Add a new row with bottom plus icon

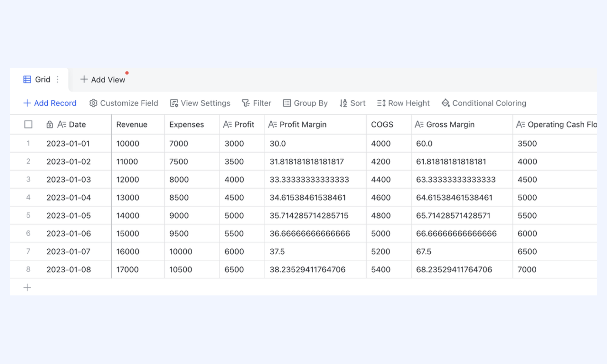click(27, 287)
